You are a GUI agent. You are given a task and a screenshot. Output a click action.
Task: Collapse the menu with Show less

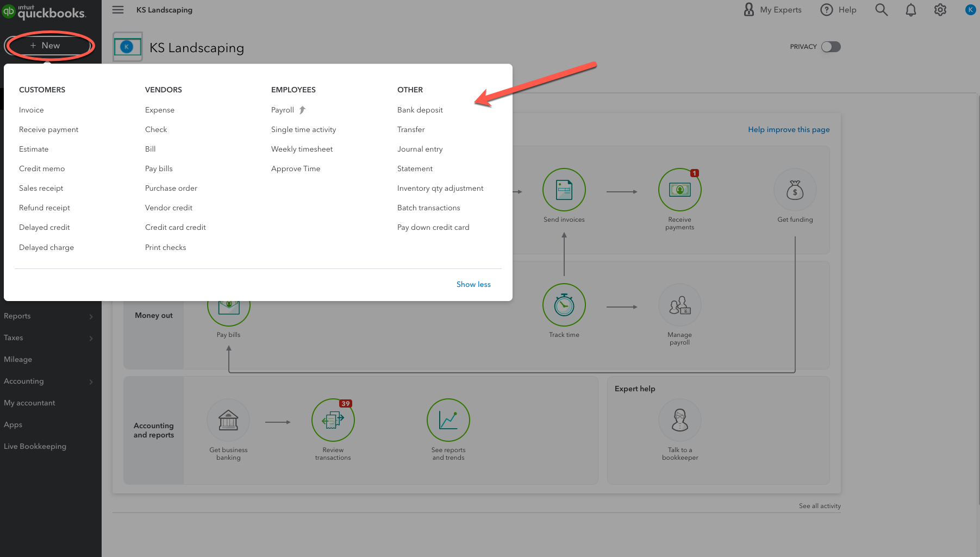pos(473,284)
